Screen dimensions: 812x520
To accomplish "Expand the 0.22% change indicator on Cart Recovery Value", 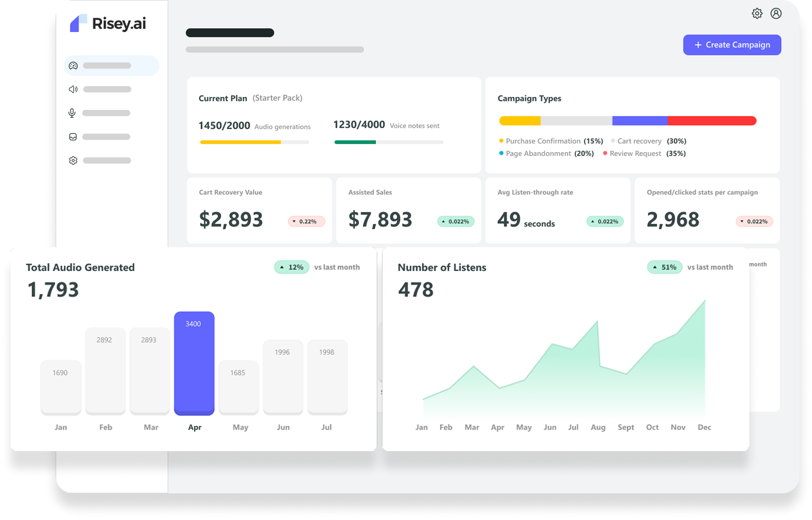I will 306,221.
